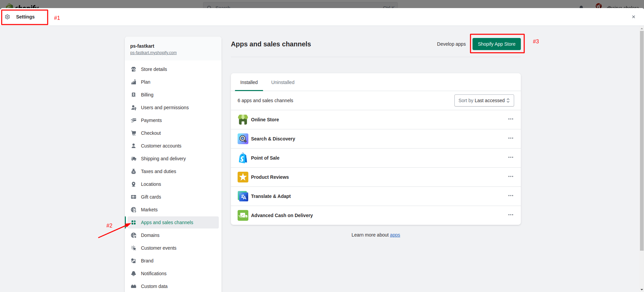
Task: Click the Online Store app icon
Action: (243, 120)
